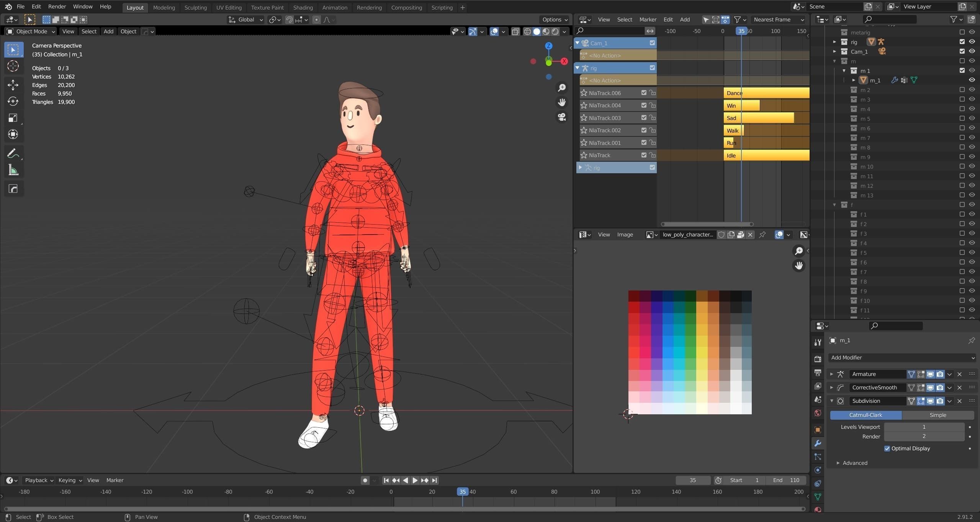
Task: Select Simple subdivision type
Action: pyautogui.click(x=937, y=415)
